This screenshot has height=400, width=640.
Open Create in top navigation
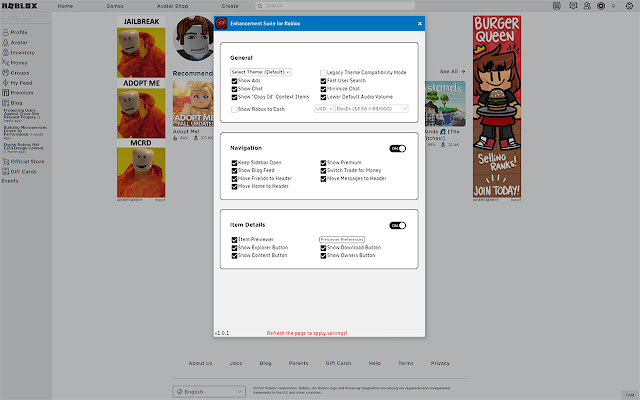pos(230,6)
